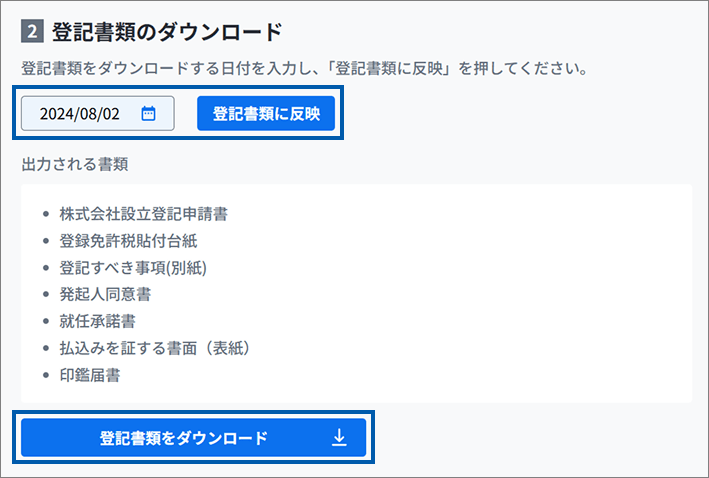
Task: Click 払込みを証する書面（表紙） entry
Action: click(x=154, y=349)
